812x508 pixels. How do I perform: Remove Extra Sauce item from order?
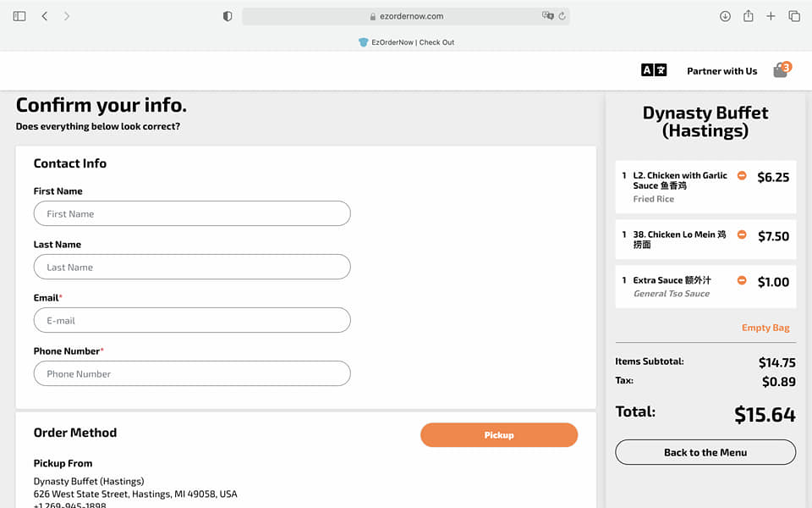pyautogui.click(x=742, y=280)
